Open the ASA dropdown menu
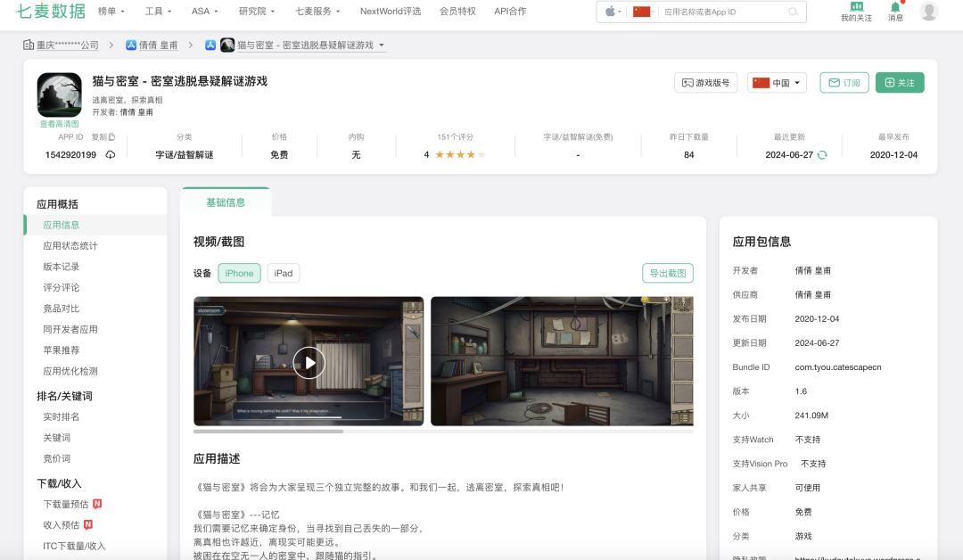 pyautogui.click(x=205, y=11)
